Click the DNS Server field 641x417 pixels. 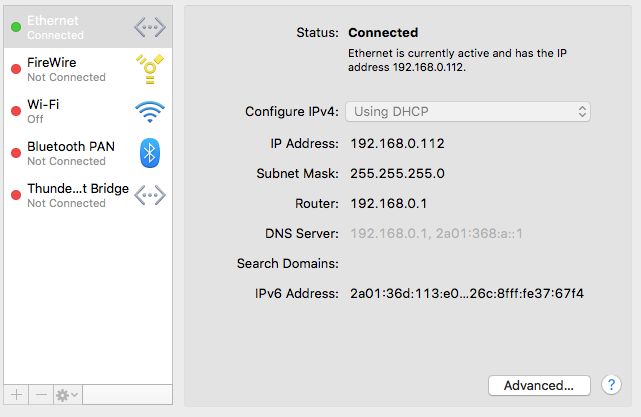pyautogui.click(x=436, y=233)
